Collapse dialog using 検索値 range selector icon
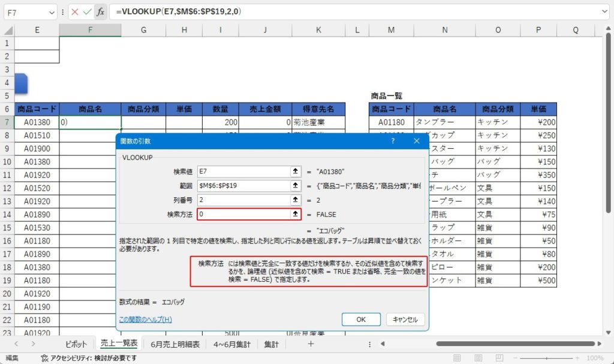This screenshot has width=614, height=364. (x=296, y=172)
